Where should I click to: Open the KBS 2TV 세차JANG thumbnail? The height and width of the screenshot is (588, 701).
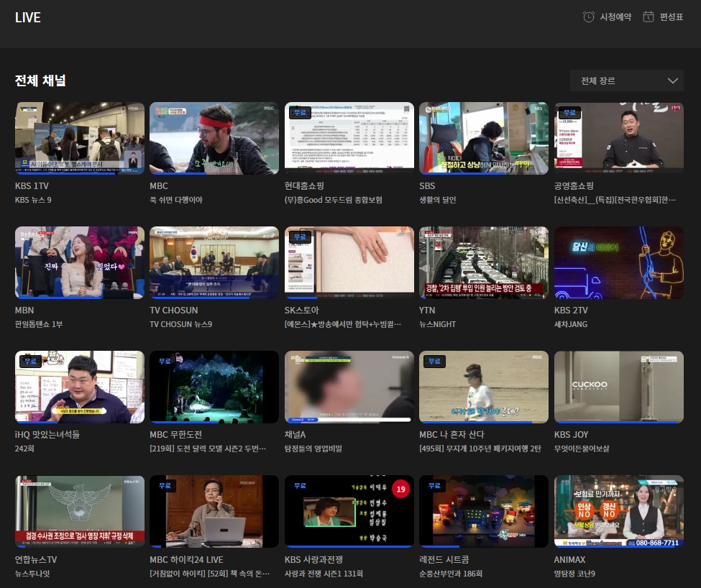(619, 262)
